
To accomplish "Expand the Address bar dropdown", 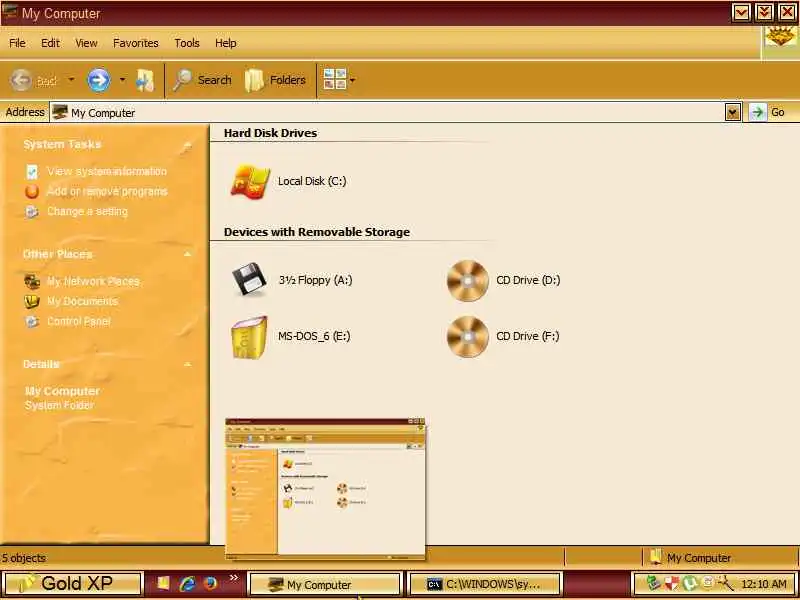I will click(733, 112).
